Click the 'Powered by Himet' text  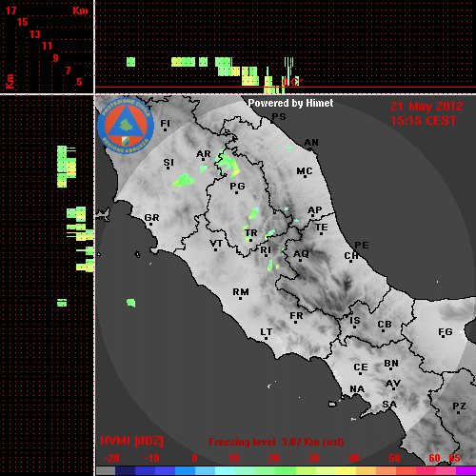click(x=290, y=103)
